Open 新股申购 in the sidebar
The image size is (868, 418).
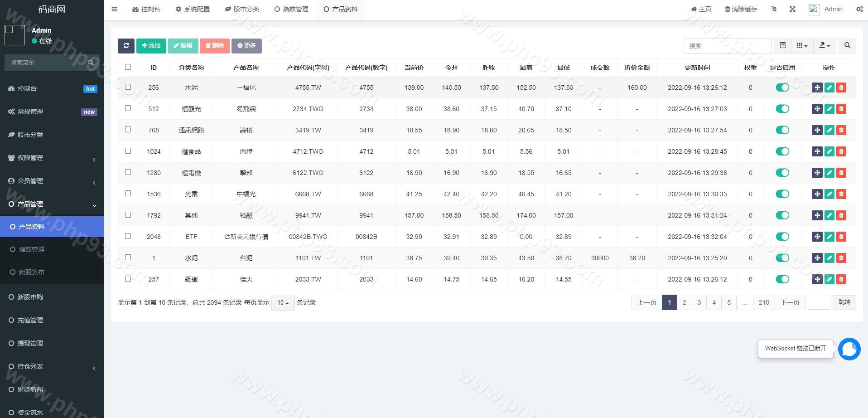pos(30,297)
